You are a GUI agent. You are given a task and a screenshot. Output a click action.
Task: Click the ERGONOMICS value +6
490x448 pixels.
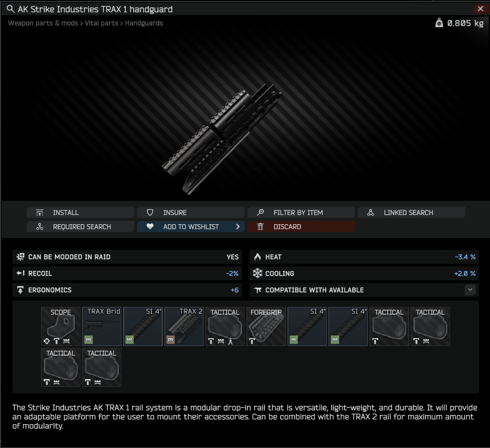click(x=235, y=290)
